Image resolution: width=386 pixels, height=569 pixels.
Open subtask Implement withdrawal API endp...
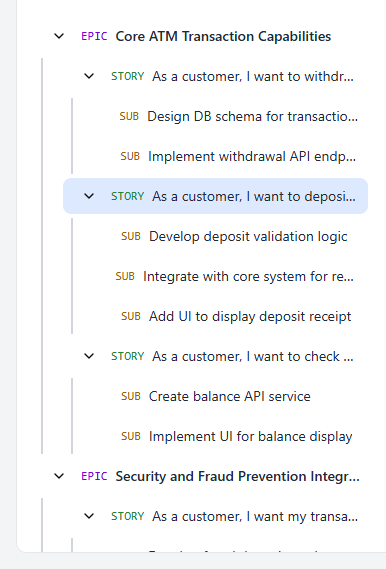click(x=252, y=156)
